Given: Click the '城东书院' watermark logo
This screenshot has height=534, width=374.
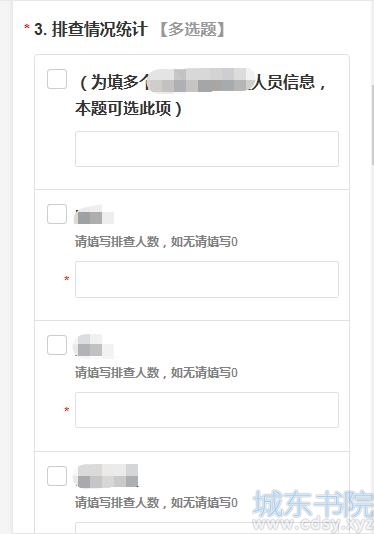Looking at the screenshot, I should click(313, 504).
